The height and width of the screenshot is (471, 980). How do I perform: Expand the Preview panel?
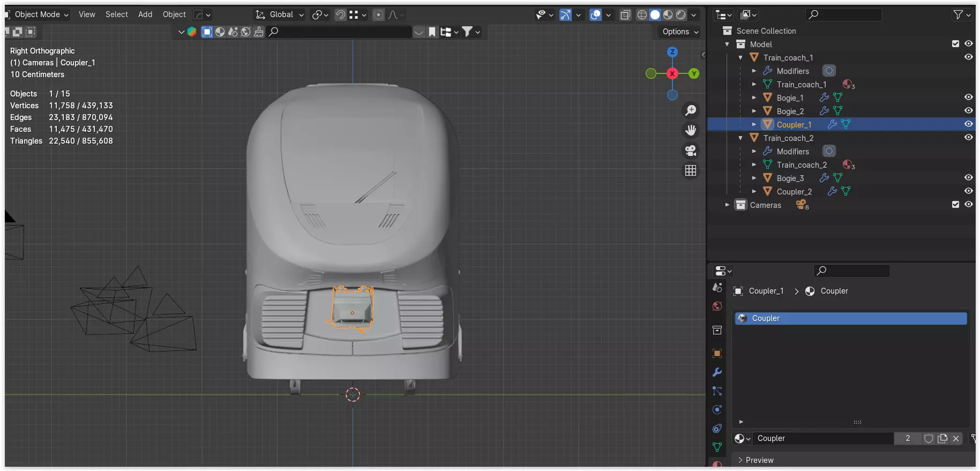755,460
